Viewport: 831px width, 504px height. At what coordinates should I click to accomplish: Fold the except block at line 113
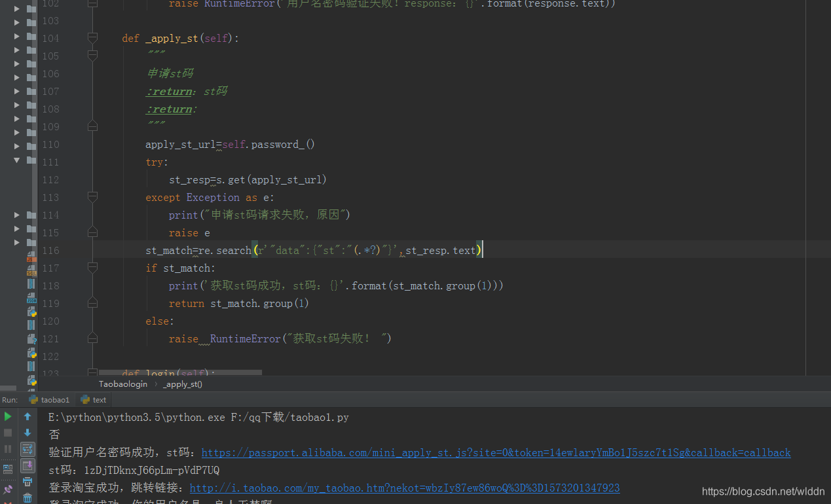click(x=92, y=197)
